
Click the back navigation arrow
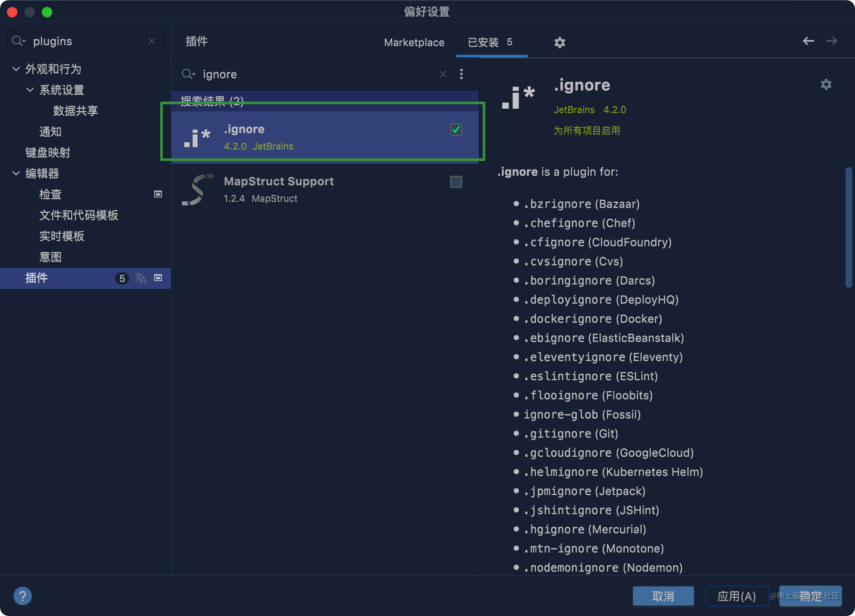(808, 40)
